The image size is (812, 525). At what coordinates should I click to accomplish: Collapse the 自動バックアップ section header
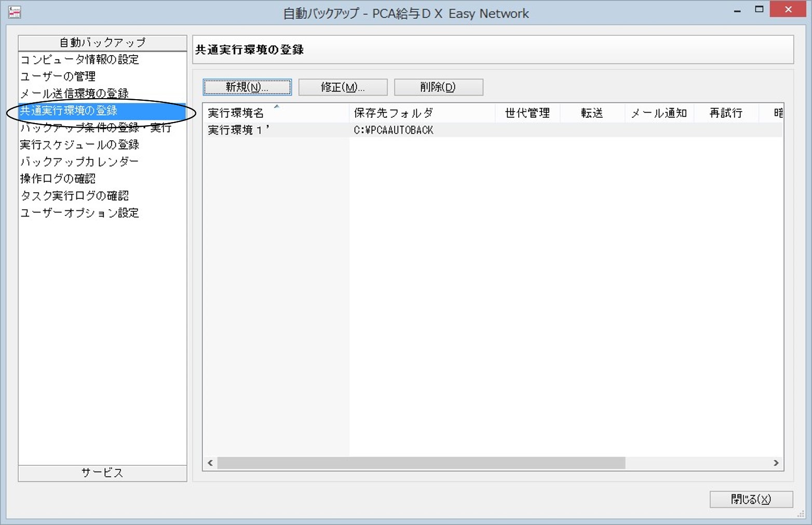tap(102, 43)
